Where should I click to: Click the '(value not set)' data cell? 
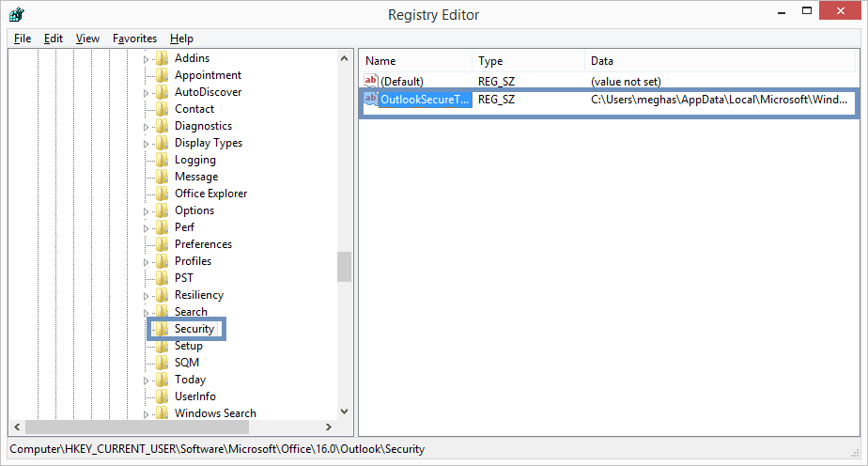coord(626,82)
